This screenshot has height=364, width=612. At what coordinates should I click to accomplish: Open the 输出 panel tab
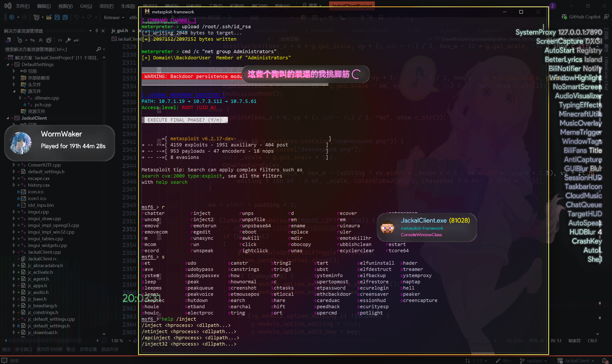pos(6,349)
